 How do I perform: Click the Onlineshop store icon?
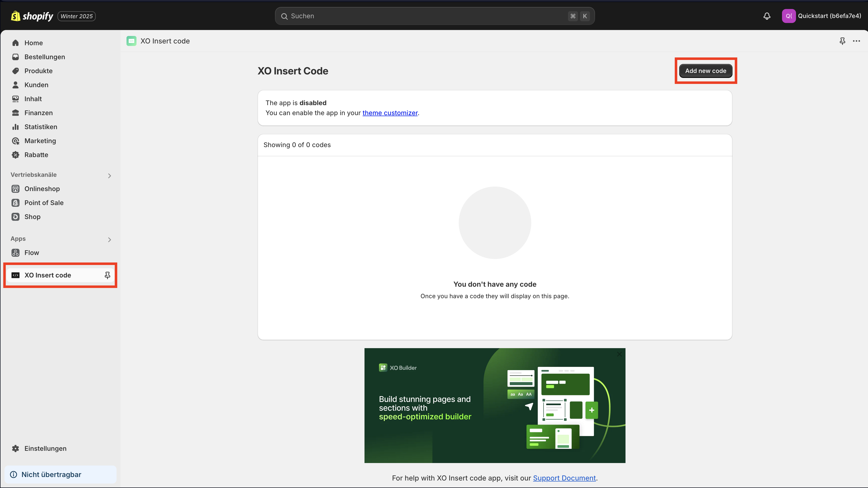tap(15, 189)
